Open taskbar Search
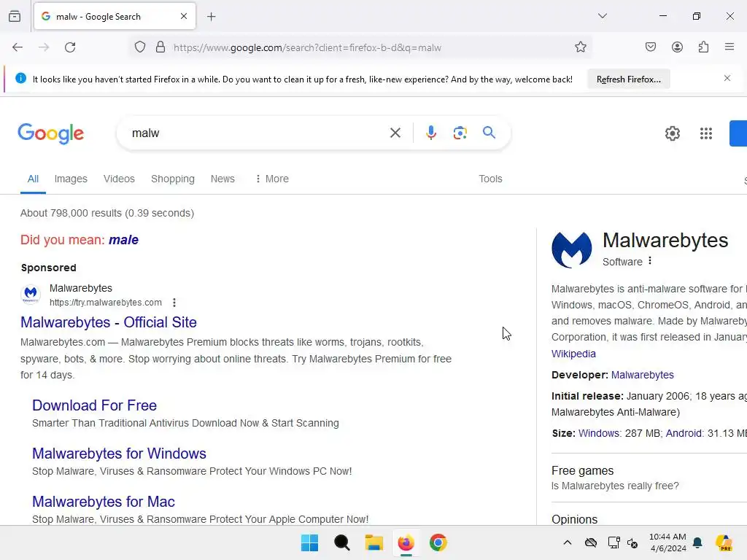Screen dimensions: 747x560 341,542
